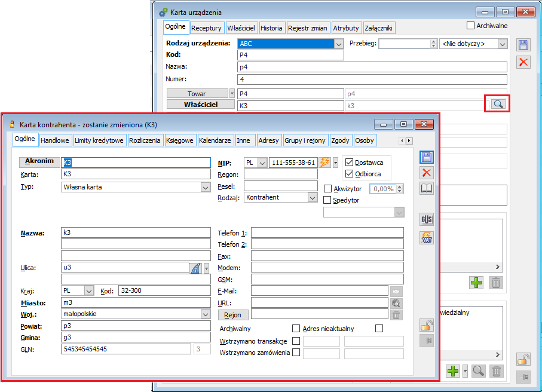
Task: Open the Rodzaj urządzenia dropdown showing ABC
Action: click(339, 44)
